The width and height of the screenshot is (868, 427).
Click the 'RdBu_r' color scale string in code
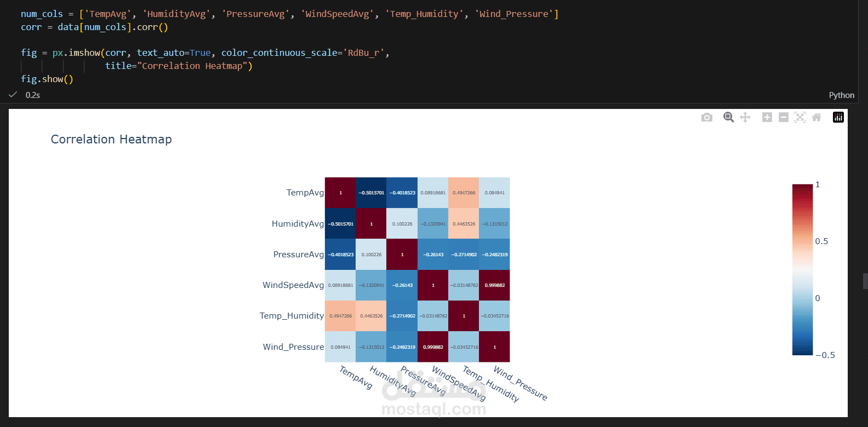click(x=364, y=53)
